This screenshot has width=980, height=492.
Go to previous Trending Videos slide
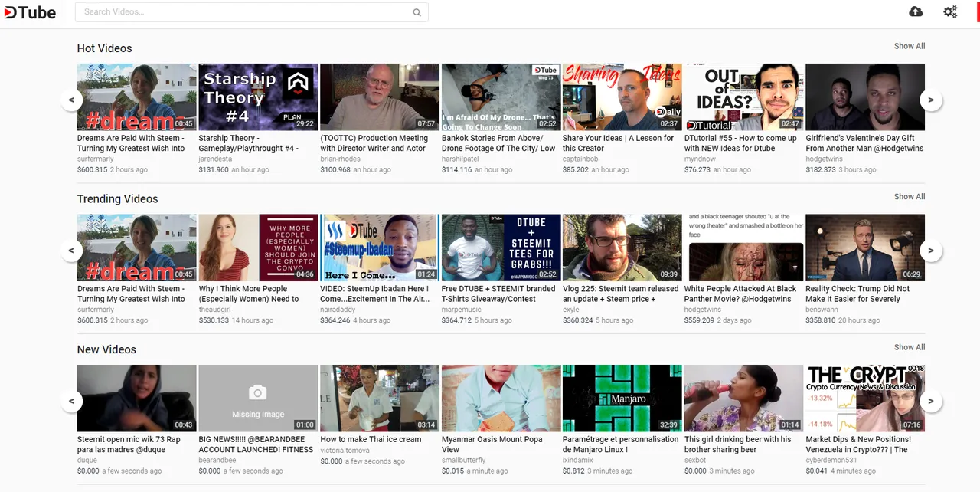[x=71, y=250]
